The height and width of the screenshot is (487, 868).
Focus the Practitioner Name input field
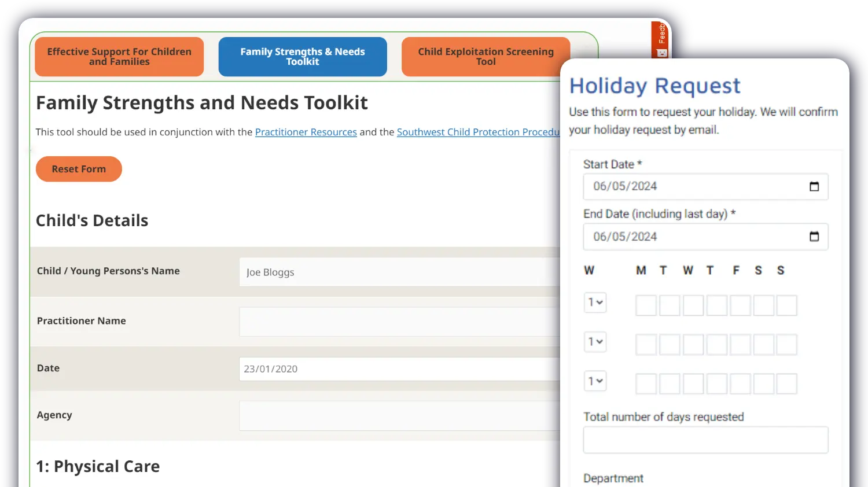coord(399,322)
